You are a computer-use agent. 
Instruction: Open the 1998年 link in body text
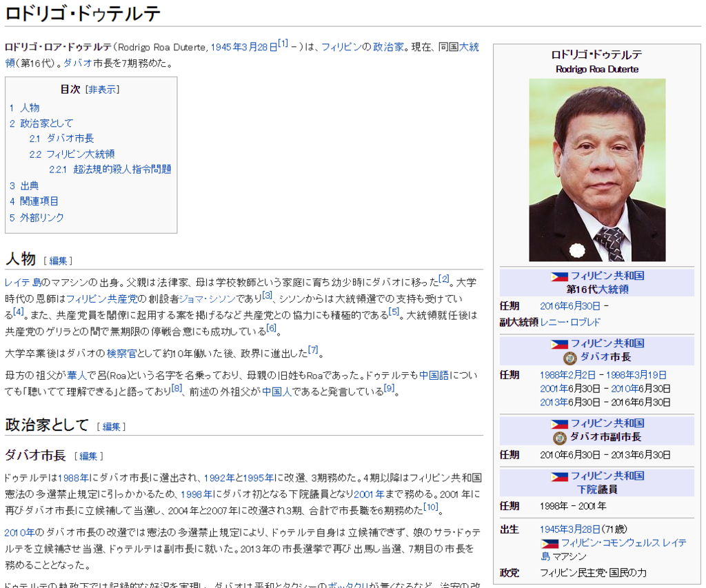[196, 494]
